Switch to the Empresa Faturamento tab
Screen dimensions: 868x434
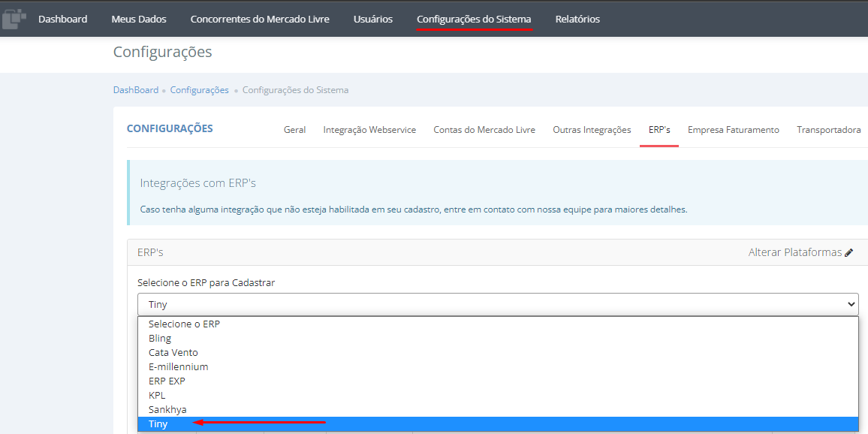(x=733, y=130)
